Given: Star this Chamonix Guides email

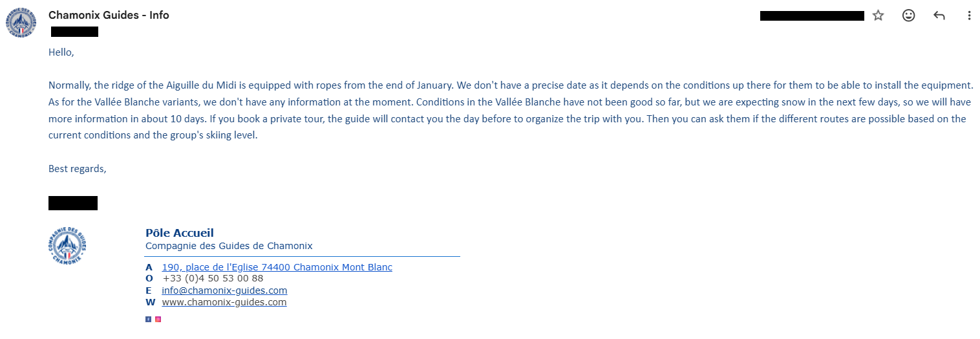Looking at the screenshot, I should click(878, 16).
